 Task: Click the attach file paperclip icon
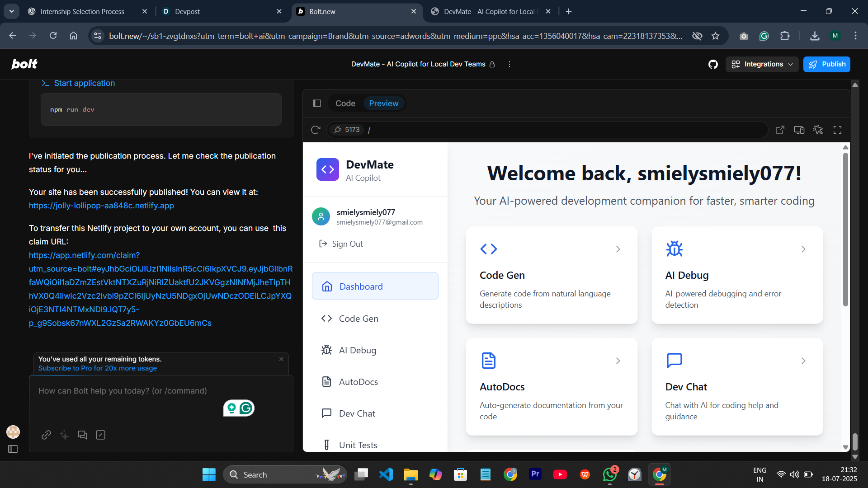tap(46, 435)
